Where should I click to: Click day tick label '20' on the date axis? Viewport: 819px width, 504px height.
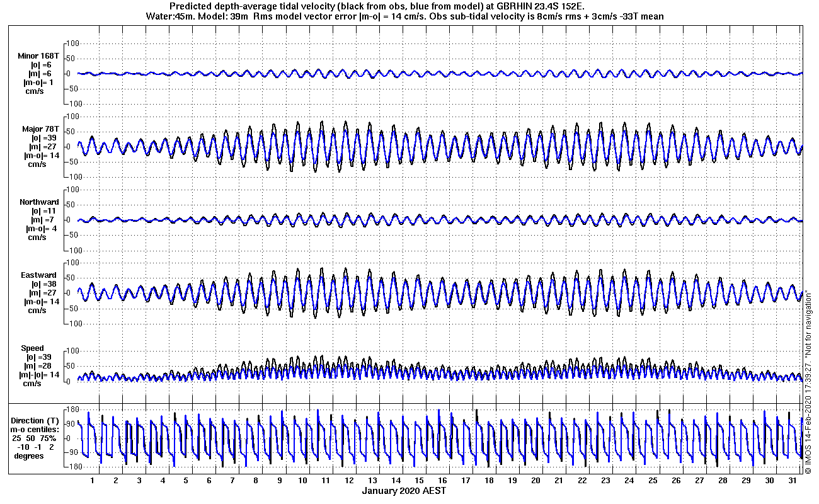(x=535, y=480)
